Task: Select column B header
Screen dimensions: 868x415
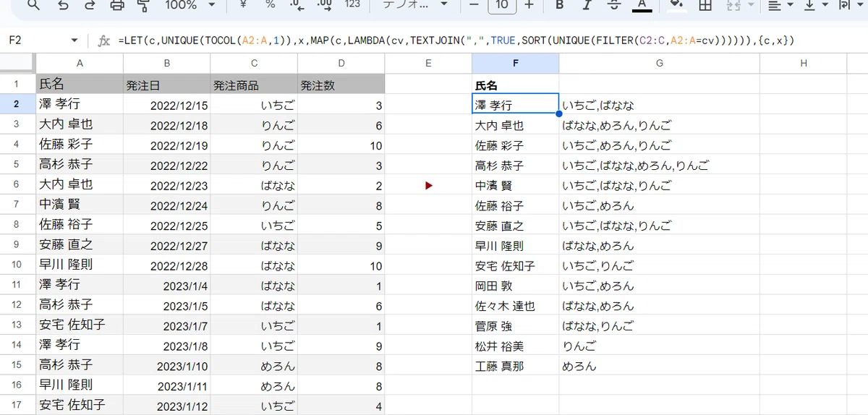Action: pyautogui.click(x=167, y=63)
